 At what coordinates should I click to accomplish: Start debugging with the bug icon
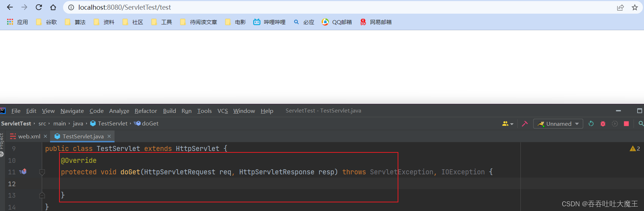(x=603, y=124)
